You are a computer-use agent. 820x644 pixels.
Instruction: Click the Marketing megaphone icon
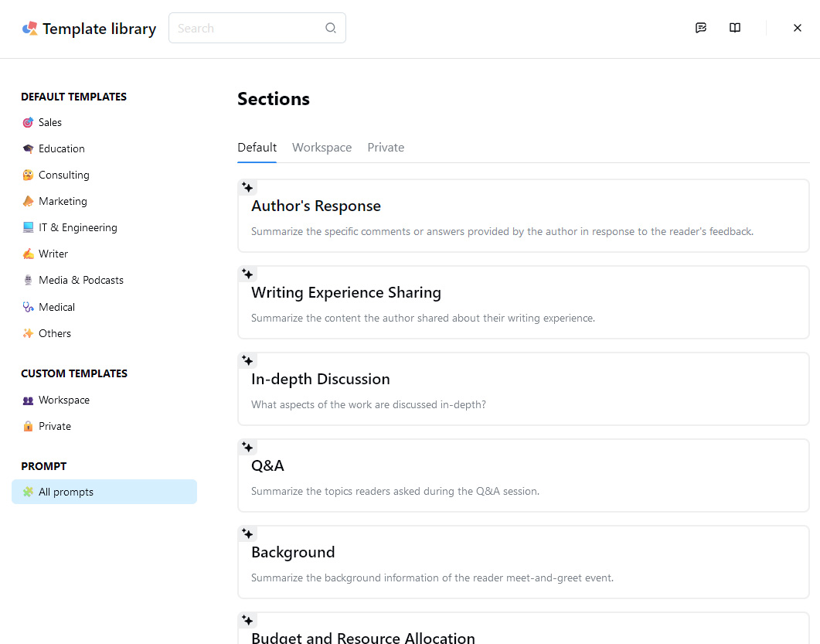click(28, 201)
